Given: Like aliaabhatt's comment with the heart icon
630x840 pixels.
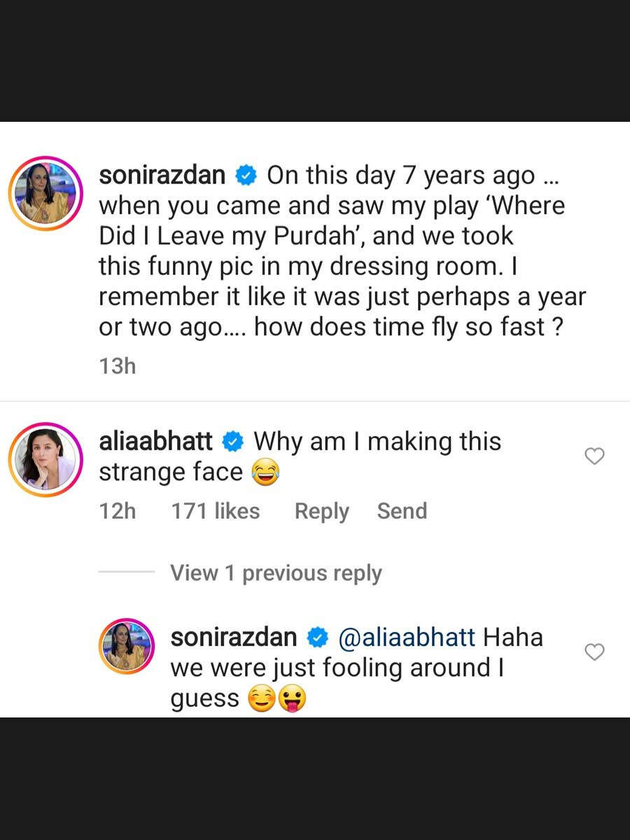Looking at the screenshot, I should [594, 456].
